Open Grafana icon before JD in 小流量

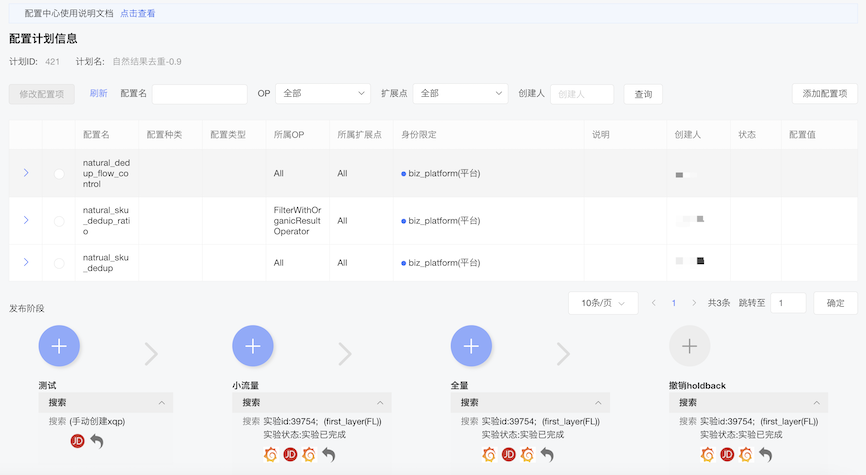click(x=271, y=454)
